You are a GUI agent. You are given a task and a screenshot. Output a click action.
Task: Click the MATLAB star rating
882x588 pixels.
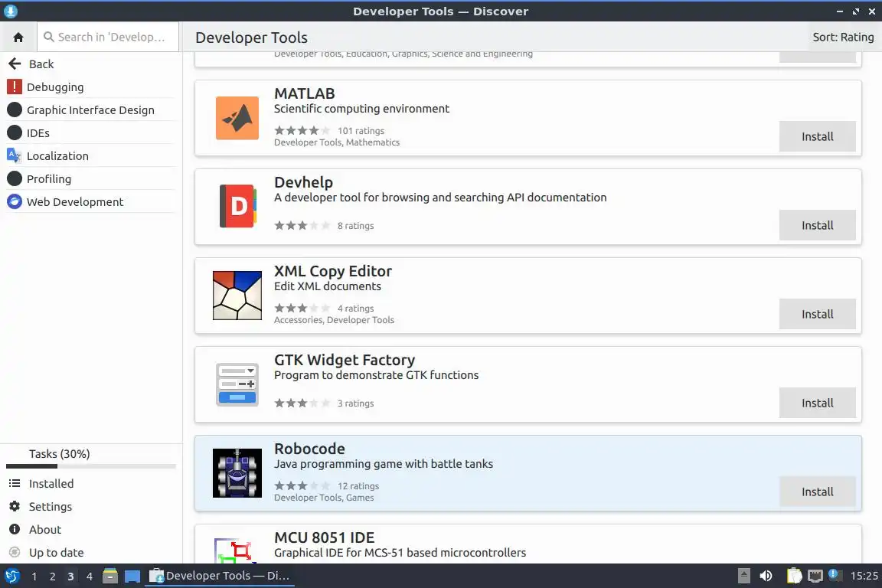pyautogui.click(x=302, y=131)
